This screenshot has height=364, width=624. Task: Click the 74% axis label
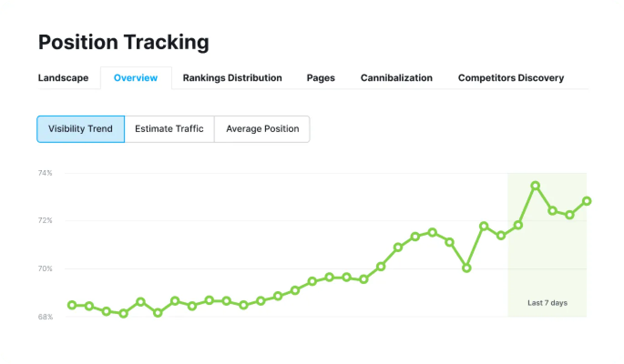pyautogui.click(x=45, y=173)
